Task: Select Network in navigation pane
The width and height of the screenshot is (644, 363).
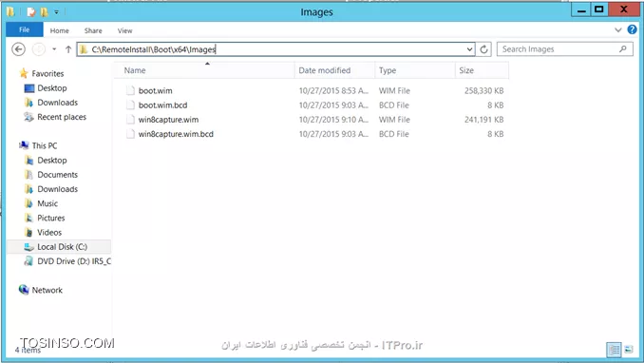Action: (x=47, y=290)
